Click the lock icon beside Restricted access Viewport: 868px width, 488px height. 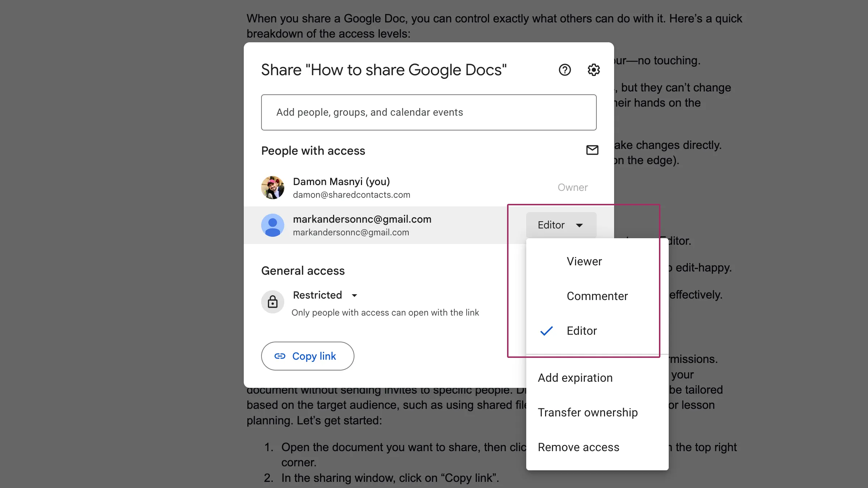[273, 301]
